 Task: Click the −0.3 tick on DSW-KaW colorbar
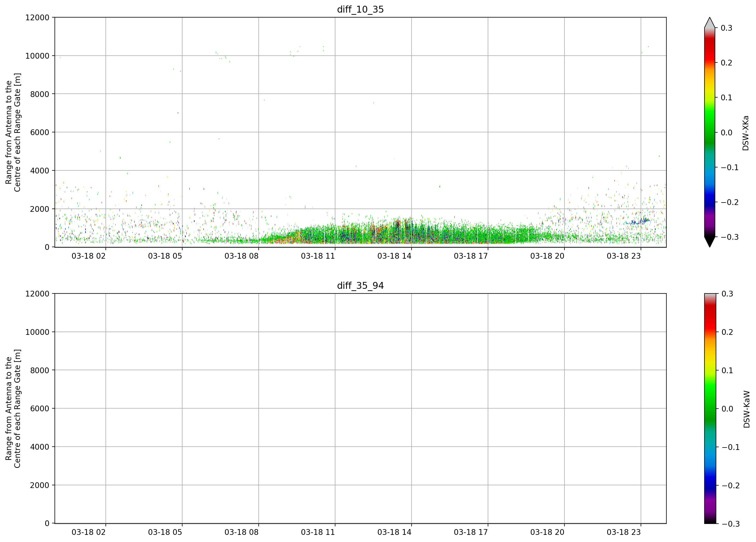click(x=730, y=524)
